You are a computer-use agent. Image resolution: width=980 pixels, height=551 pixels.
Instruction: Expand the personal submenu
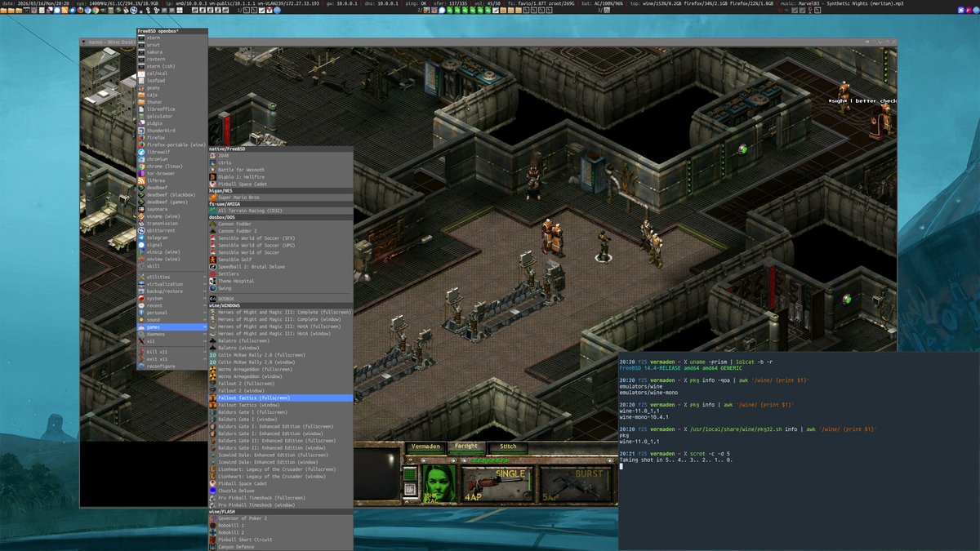coord(172,313)
